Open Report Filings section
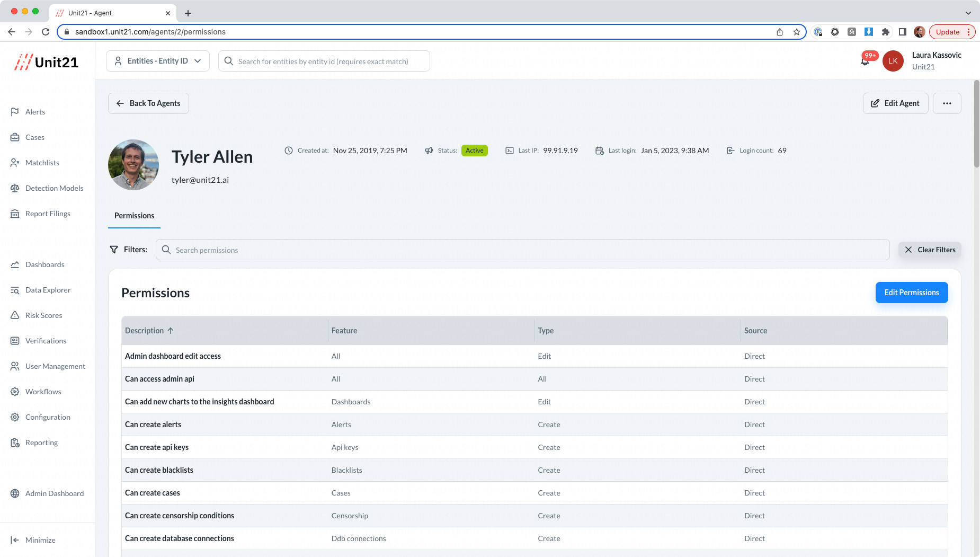 (x=40, y=214)
